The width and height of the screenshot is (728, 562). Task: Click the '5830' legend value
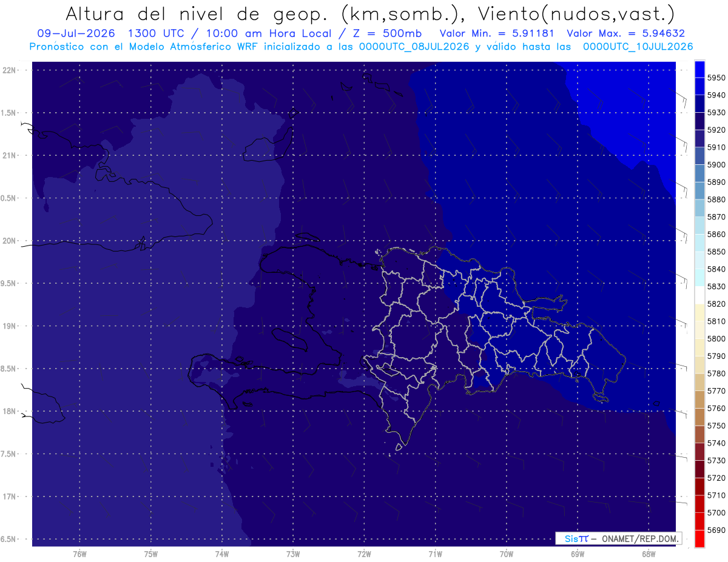coord(716,286)
